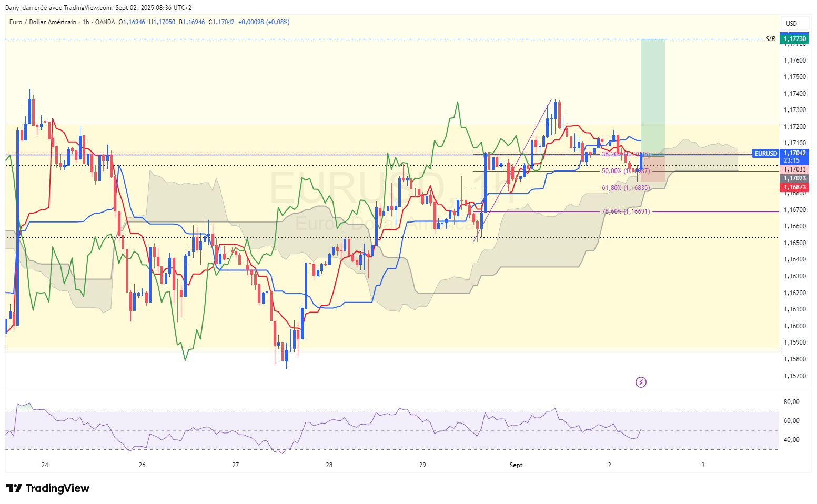Image resolution: width=817 pixels, height=504 pixels.
Task: Click the 60,00 RSI scale value
Action: [x=792, y=421]
